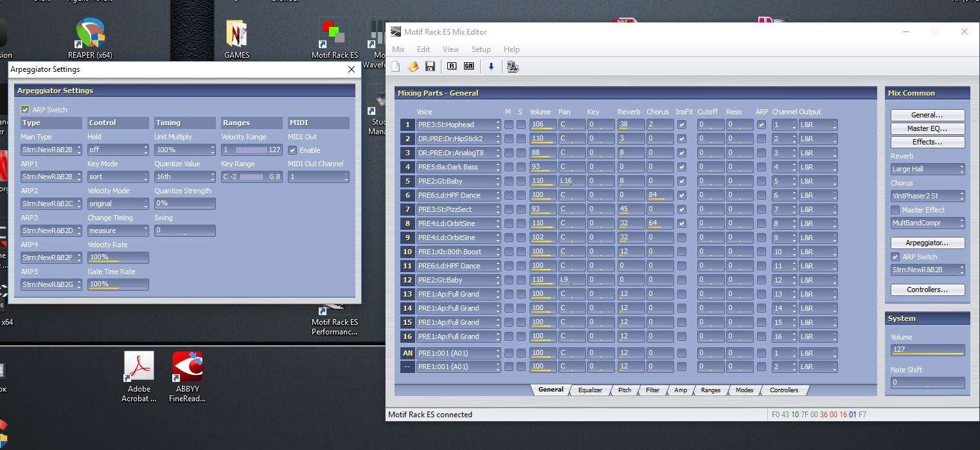Toggle ARP checkbox for part 1
Image resolution: width=980 pixels, height=450 pixels.
pos(762,125)
